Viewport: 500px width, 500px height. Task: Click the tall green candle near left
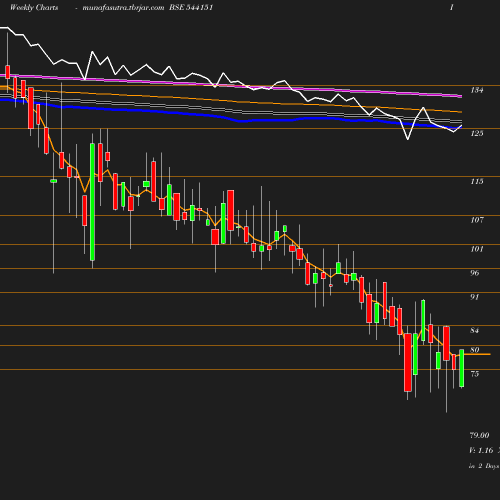pos(92,202)
